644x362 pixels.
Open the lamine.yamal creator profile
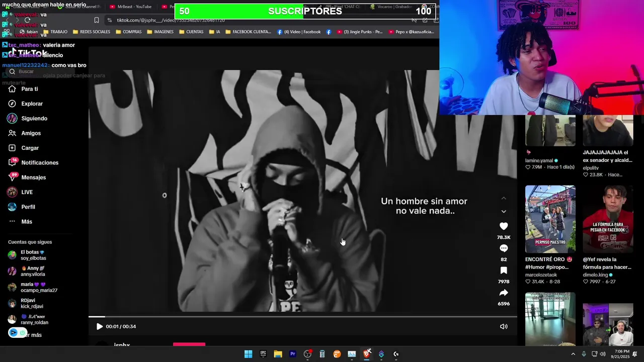[x=539, y=160]
